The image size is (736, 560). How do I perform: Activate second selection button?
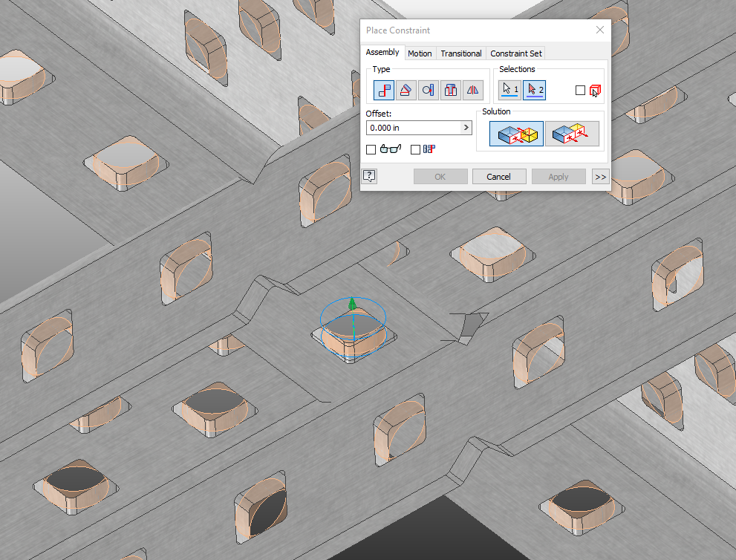(534, 90)
